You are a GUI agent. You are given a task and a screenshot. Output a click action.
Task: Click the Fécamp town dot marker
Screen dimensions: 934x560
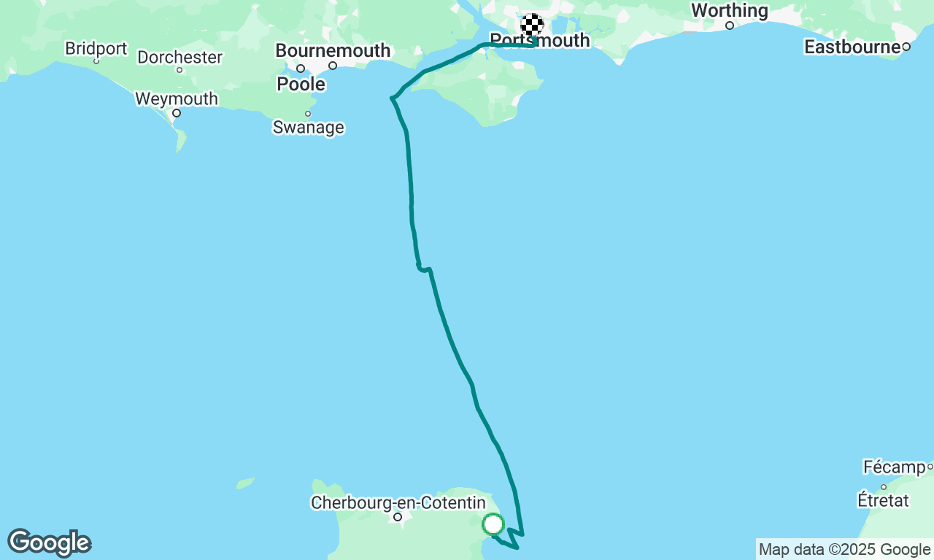click(x=930, y=467)
